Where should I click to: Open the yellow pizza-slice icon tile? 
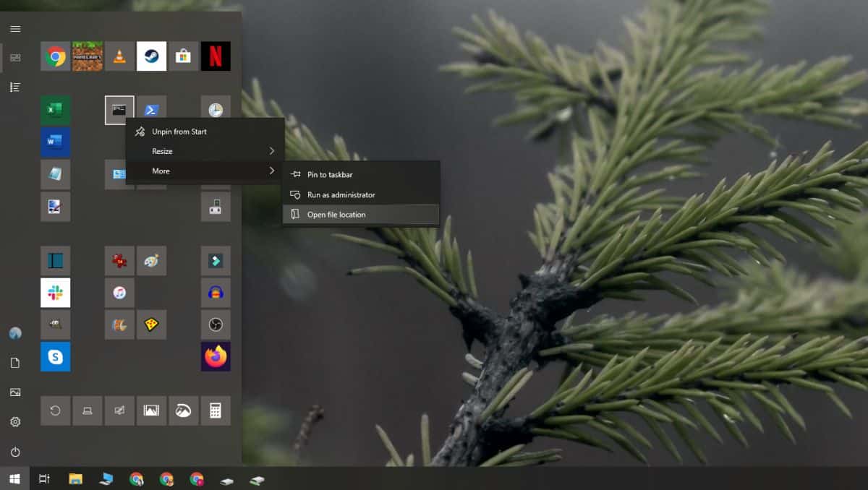[151, 324]
